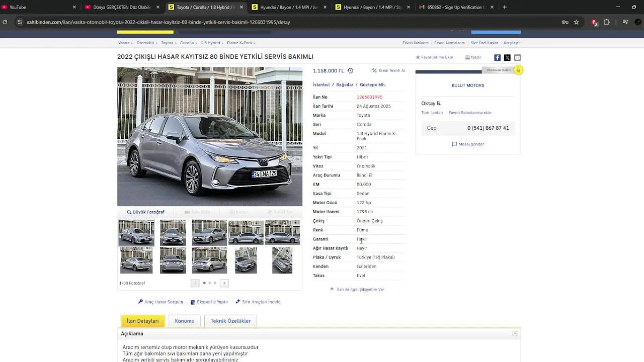Screen dimensions: 644x362
Task: Bookmark this page with the star icon
Action: pos(577,22)
